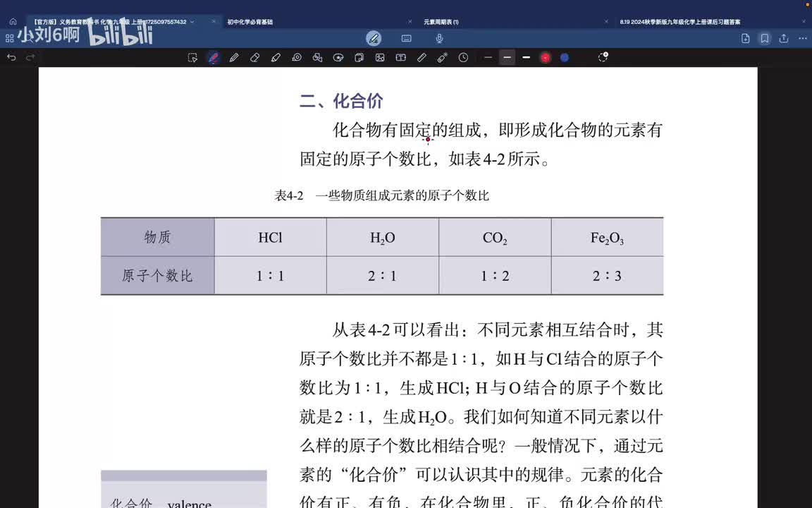Click the CO₂ table cell
The image size is (812, 508).
tap(495, 237)
